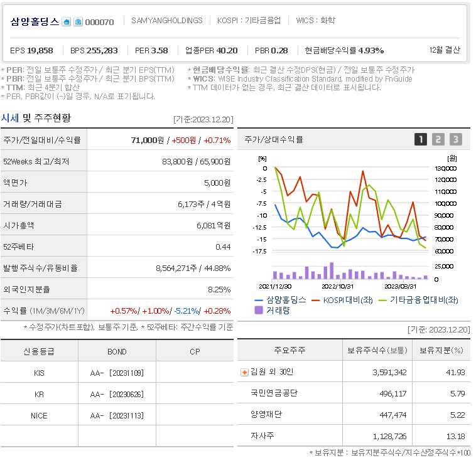
Task: Toggle the purple 거래량 legend swatch
Action: tap(258, 310)
